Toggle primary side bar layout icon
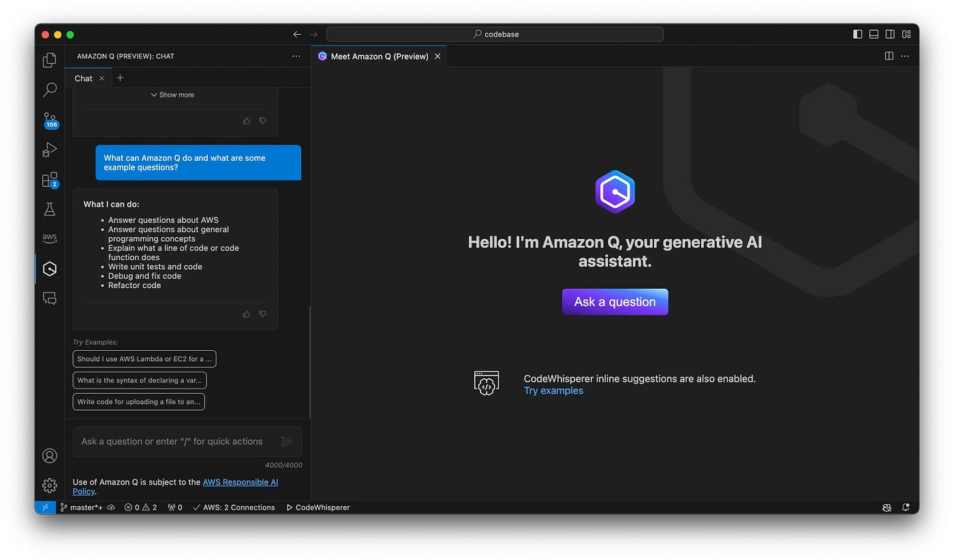The height and width of the screenshot is (560, 954). pos(857,34)
